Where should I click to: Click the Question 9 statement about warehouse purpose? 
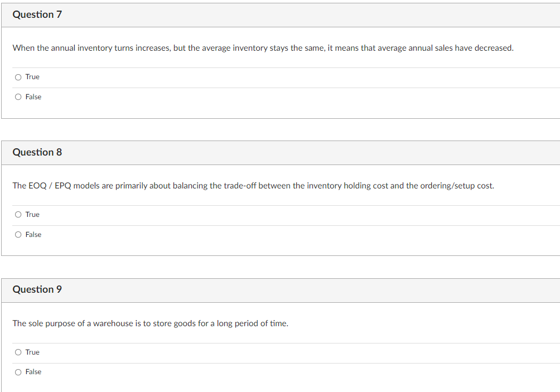[x=151, y=323]
